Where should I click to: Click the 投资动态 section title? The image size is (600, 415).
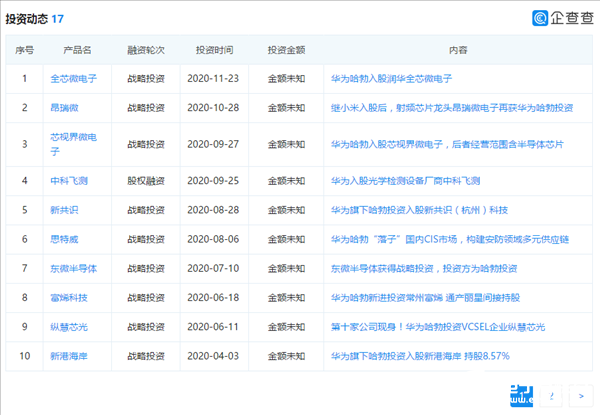pos(27,19)
